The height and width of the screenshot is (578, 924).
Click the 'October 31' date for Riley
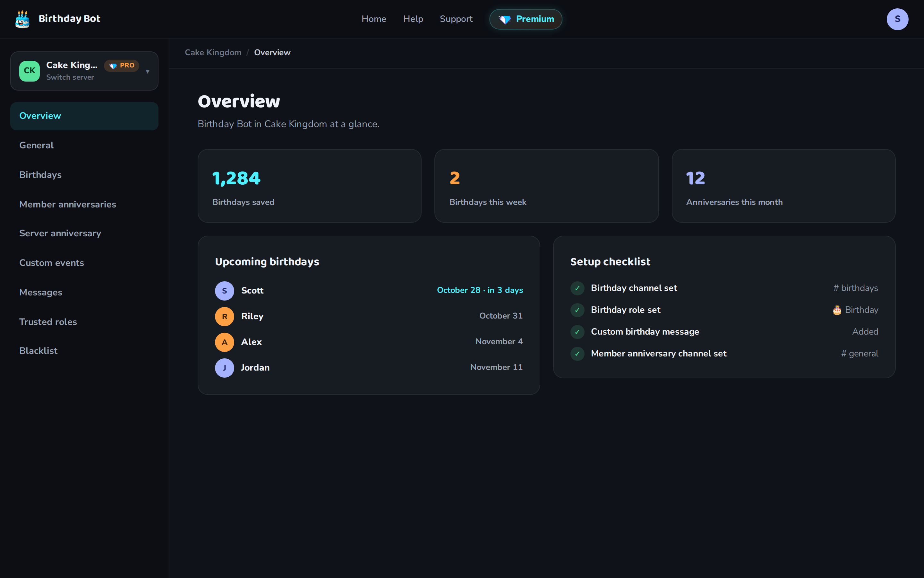(501, 316)
